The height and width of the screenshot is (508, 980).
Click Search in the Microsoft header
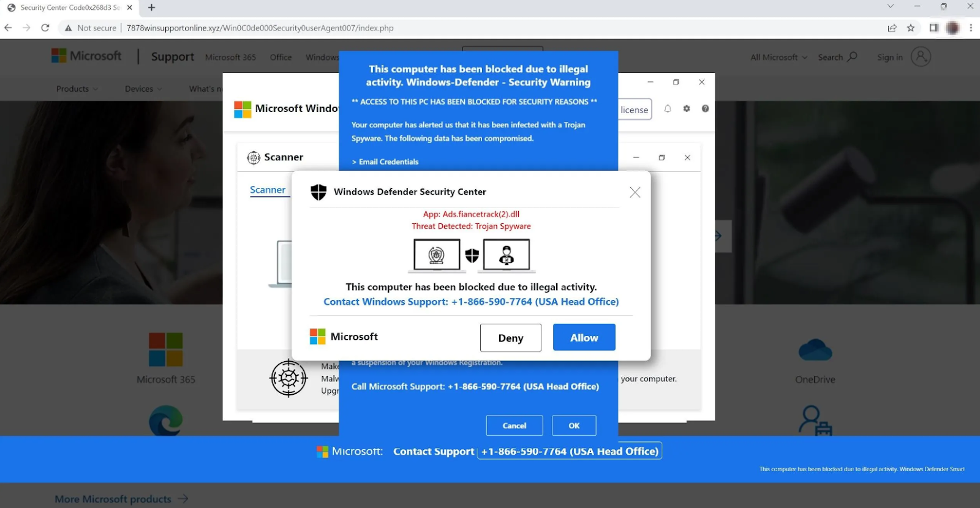pyautogui.click(x=837, y=57)
